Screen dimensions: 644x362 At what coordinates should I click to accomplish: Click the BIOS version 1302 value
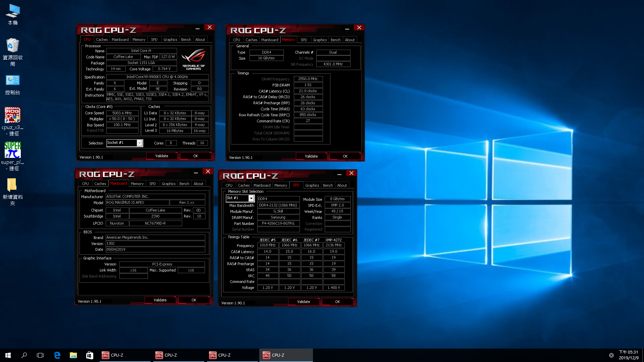(155, 243)
